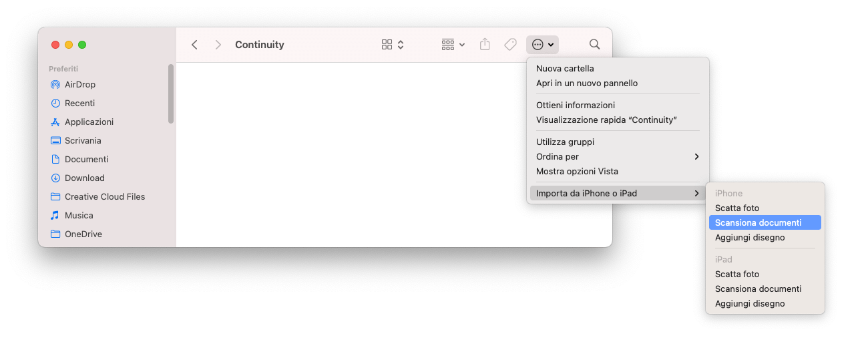Click the OneDrive label in sidebar
Image resolution: width=868 pixels, height=364 pixels.
click(x=83, y=234)
